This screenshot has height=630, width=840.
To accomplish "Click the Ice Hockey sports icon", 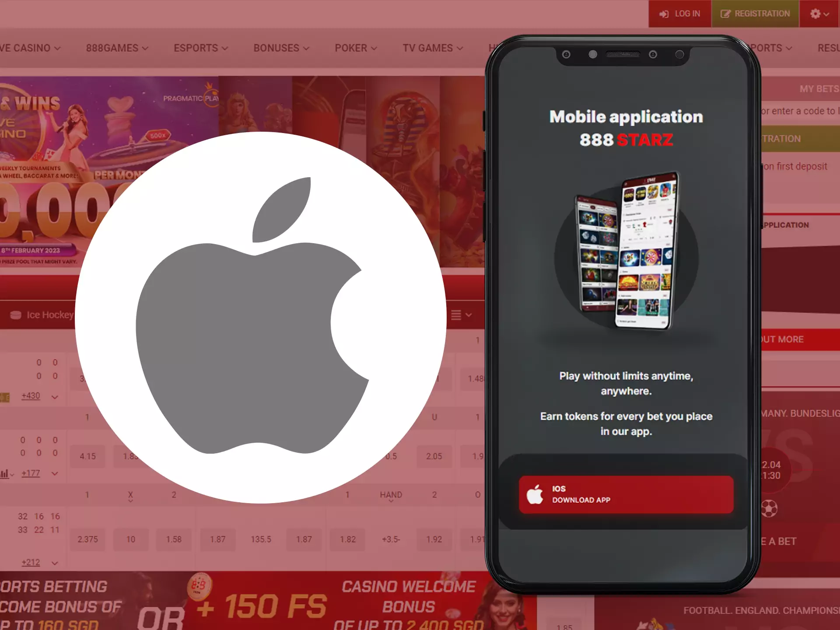I will (14, 315).
